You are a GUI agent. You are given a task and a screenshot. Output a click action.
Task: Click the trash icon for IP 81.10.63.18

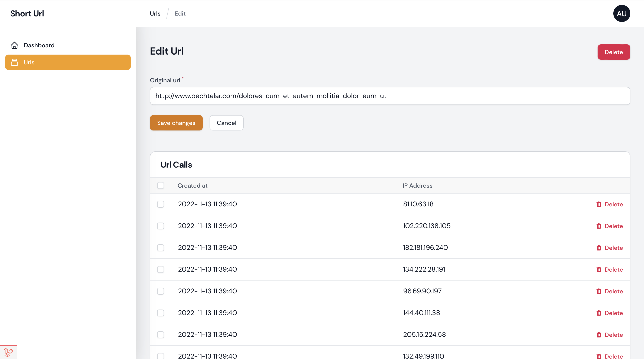(x=599, y=204)
